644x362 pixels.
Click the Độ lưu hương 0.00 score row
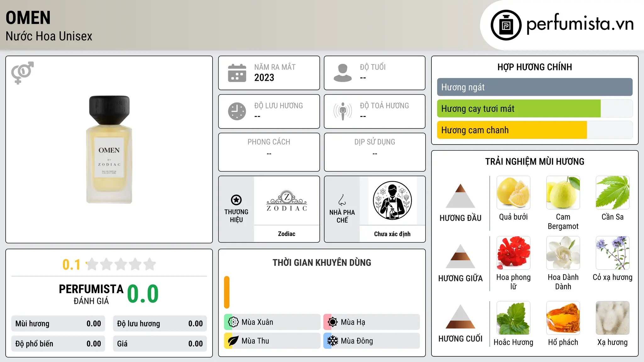[160, 324]
